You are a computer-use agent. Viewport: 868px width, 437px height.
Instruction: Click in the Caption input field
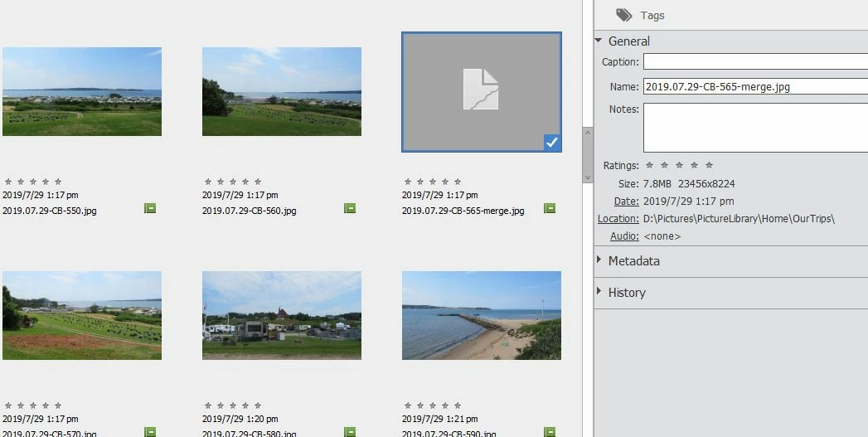pos(755,61)
